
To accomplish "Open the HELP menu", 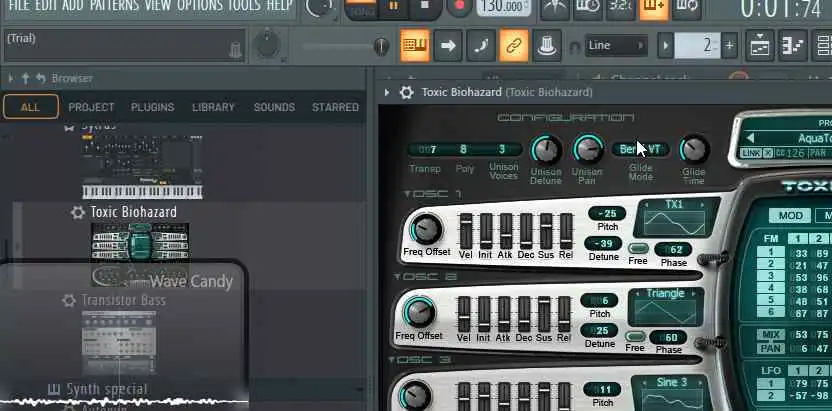I will 279,5.
